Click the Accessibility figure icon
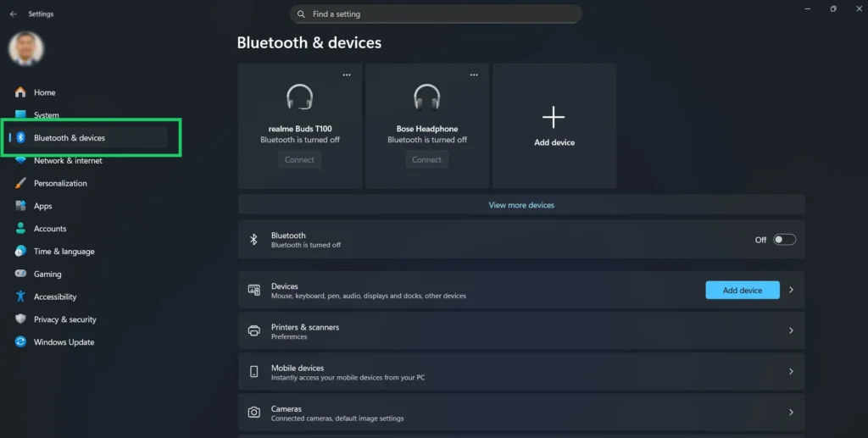Image resolution: width=868 pixels, height=438 pixels. pos(20,297)
